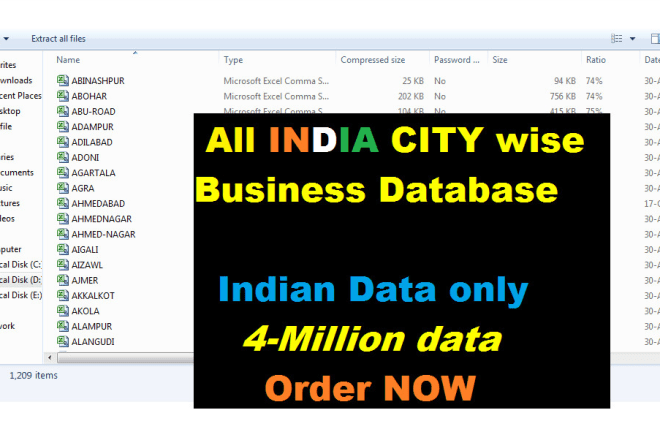
Task: Click the 94 KB size cell
Action: (565, 80)
